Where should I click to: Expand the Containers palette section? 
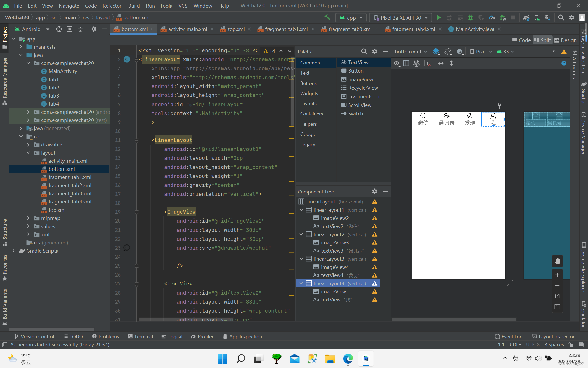[312, 114]
